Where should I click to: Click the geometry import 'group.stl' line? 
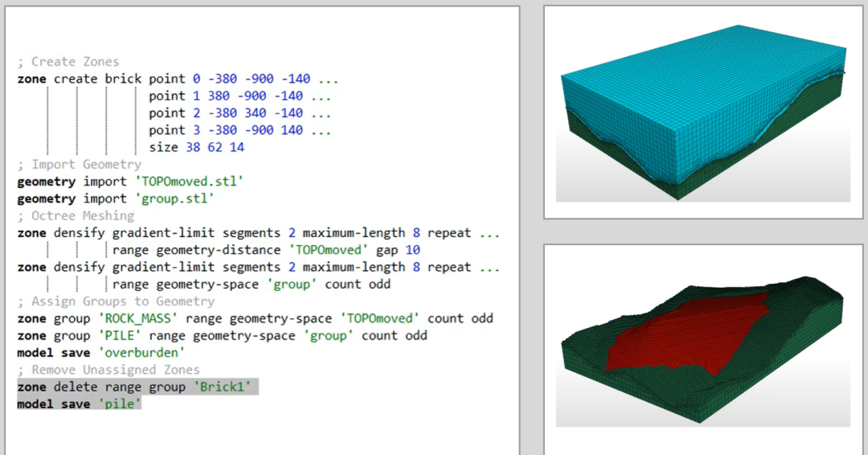pos(116,199)
